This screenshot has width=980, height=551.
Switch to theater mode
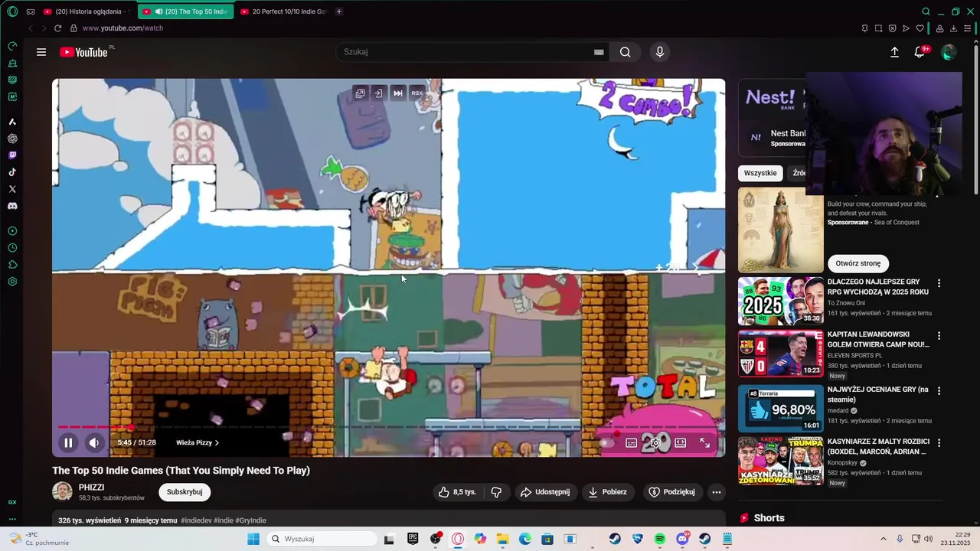pos(680,442)
